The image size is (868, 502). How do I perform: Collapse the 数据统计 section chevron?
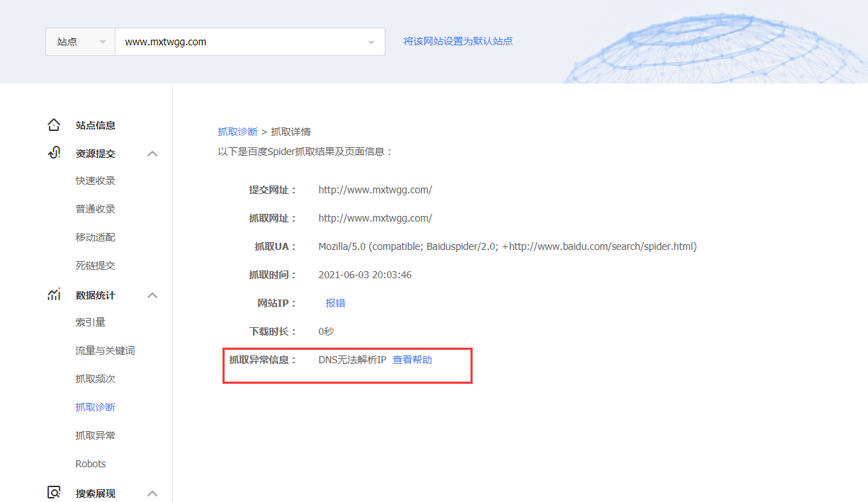click(152, 295)
